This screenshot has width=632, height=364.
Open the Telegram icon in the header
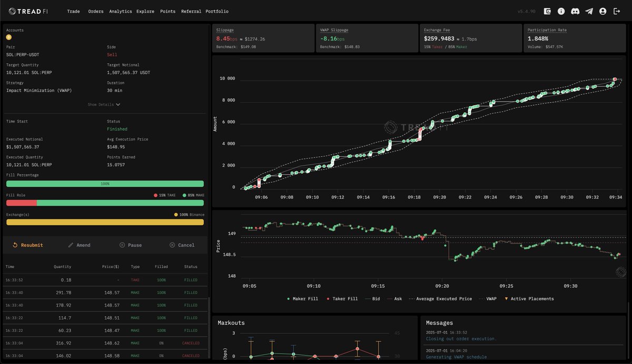coord(589,11)
